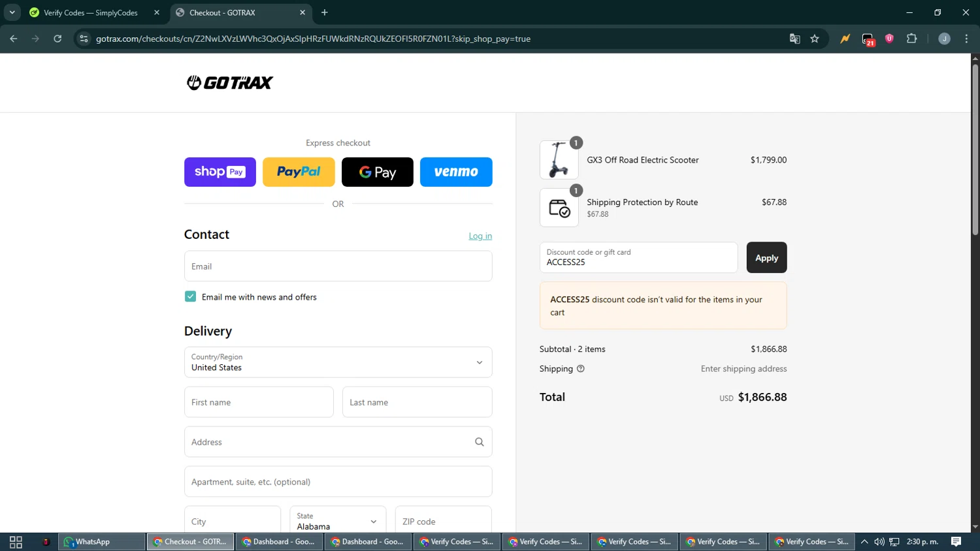Choose PayPal express checkout
980x551 pixels.
click(x=299, y=172)
